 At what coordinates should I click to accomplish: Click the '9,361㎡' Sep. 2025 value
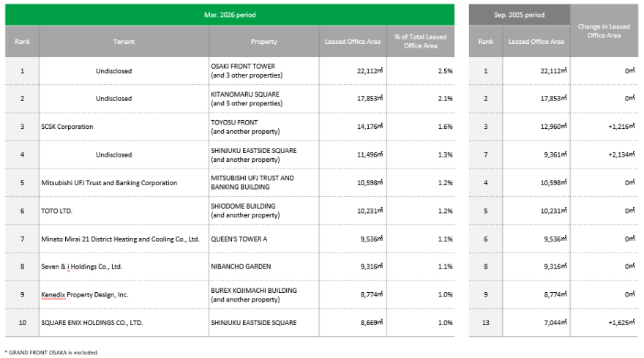pyautogui.click(x=555, y=154)
